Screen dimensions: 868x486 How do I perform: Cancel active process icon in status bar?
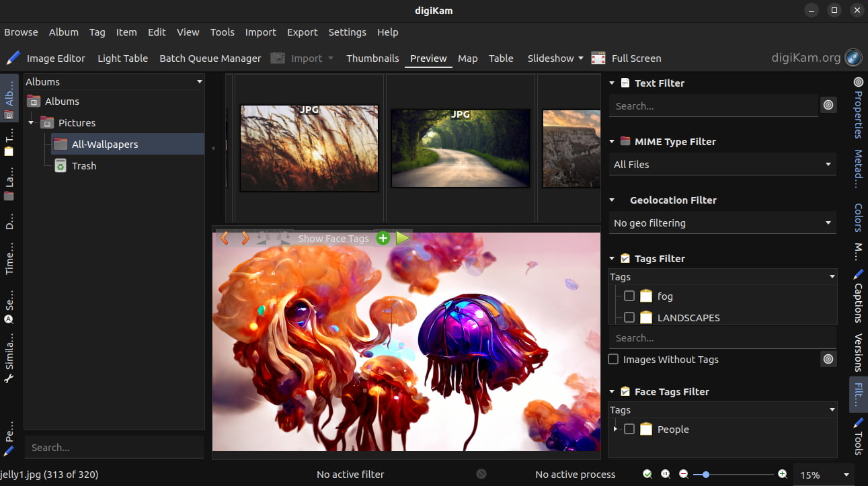pos(481,474)
